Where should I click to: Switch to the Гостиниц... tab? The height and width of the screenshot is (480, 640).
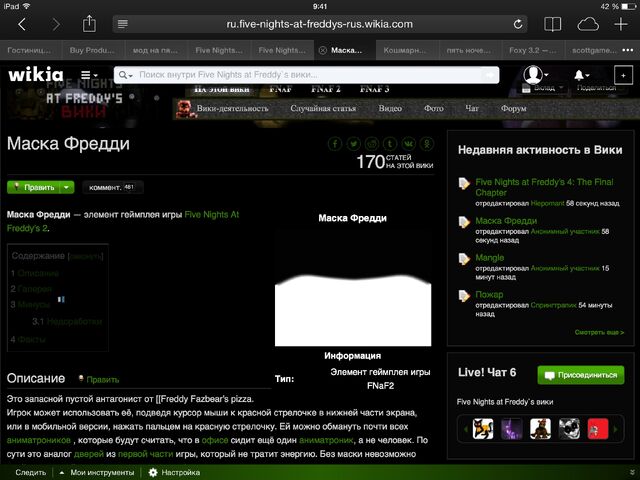coord(29,50)
